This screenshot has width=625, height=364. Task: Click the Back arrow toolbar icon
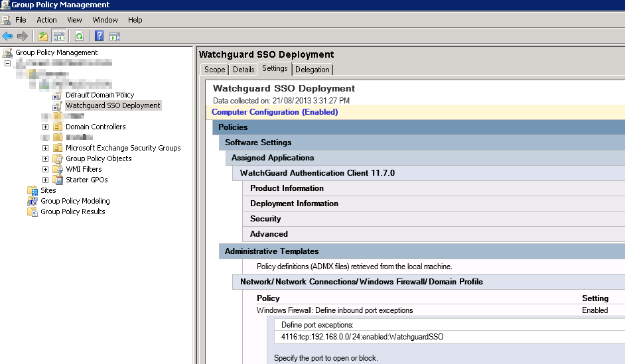point(7,36)
